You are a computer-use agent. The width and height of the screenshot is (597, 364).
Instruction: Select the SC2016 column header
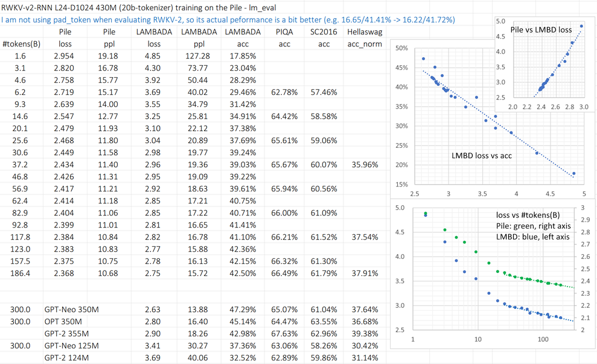(324, 31)
